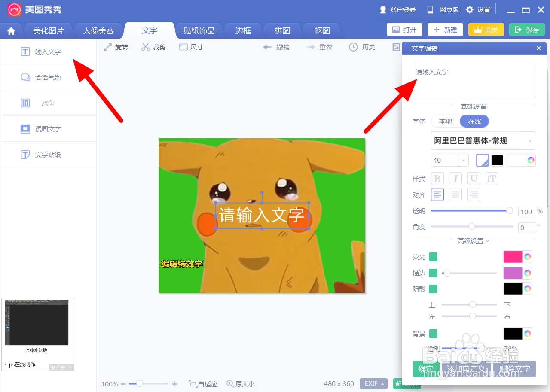
Task: Open 背景 background color picker wheel
Action: click(528, 334)
